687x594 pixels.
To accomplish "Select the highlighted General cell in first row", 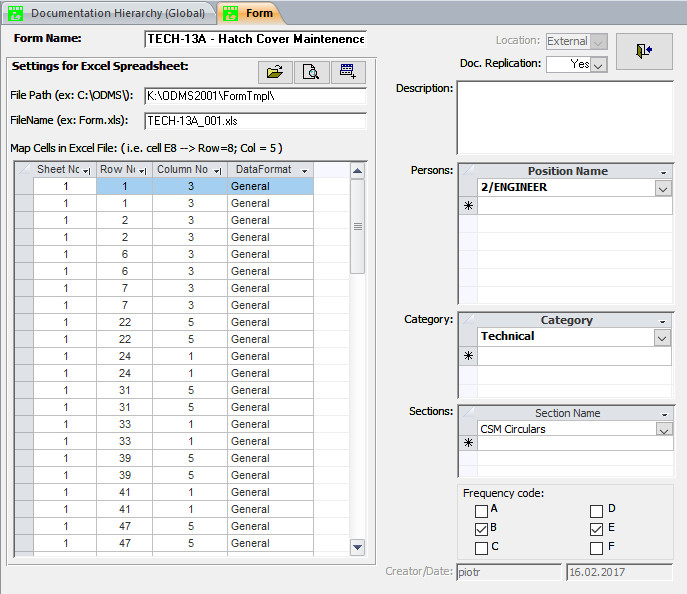I will [x=270, y=186].
